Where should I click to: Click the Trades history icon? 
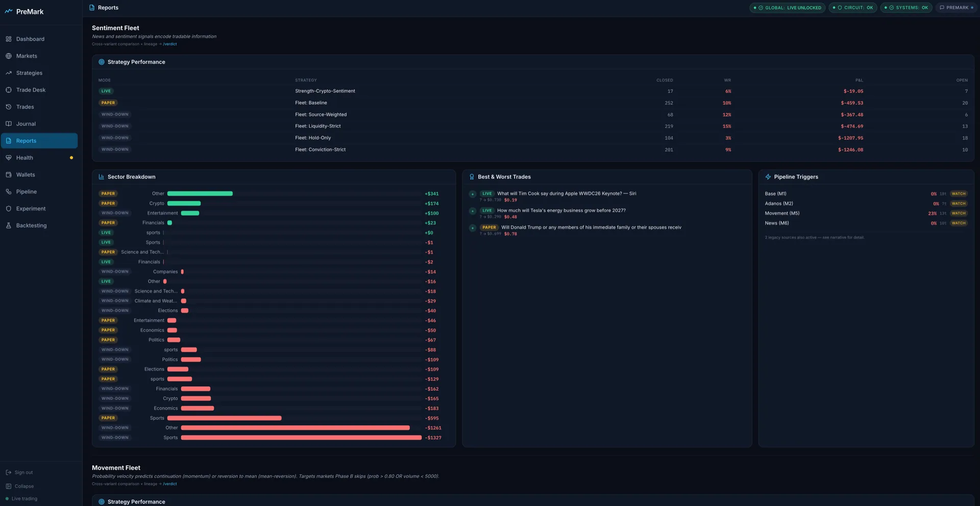pyautogui.click(x=9, y=107)
